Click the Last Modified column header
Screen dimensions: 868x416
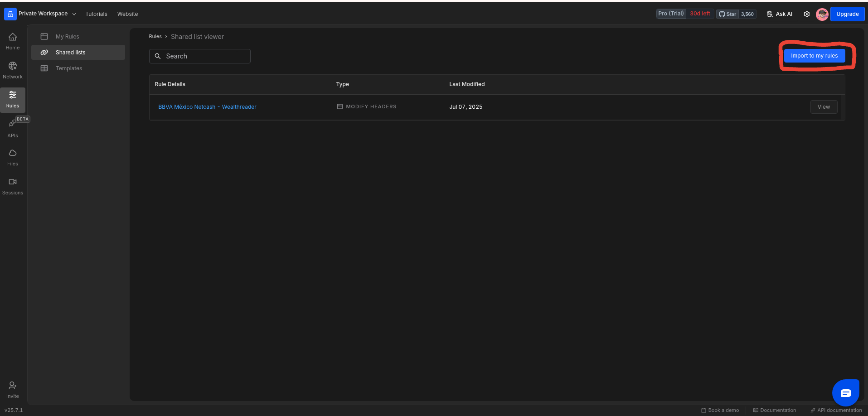coord(467,84)
